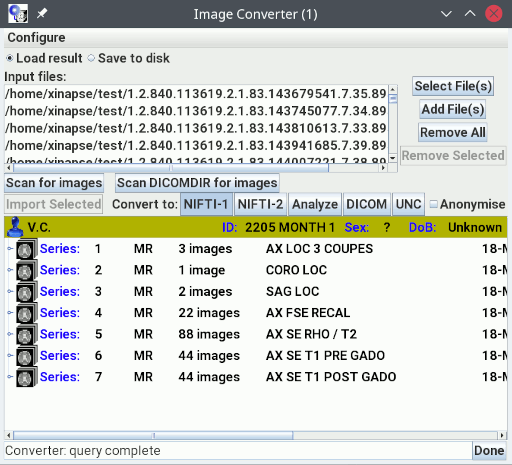The image size is (512, 465).
Task: Click Remove All button
Action: point(452,132)
